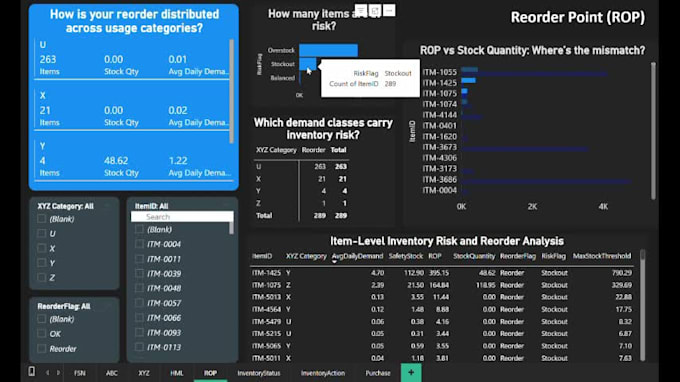Sort item table by ReorderFlag column header
The image size is (680, 382).
click(518, 256)
